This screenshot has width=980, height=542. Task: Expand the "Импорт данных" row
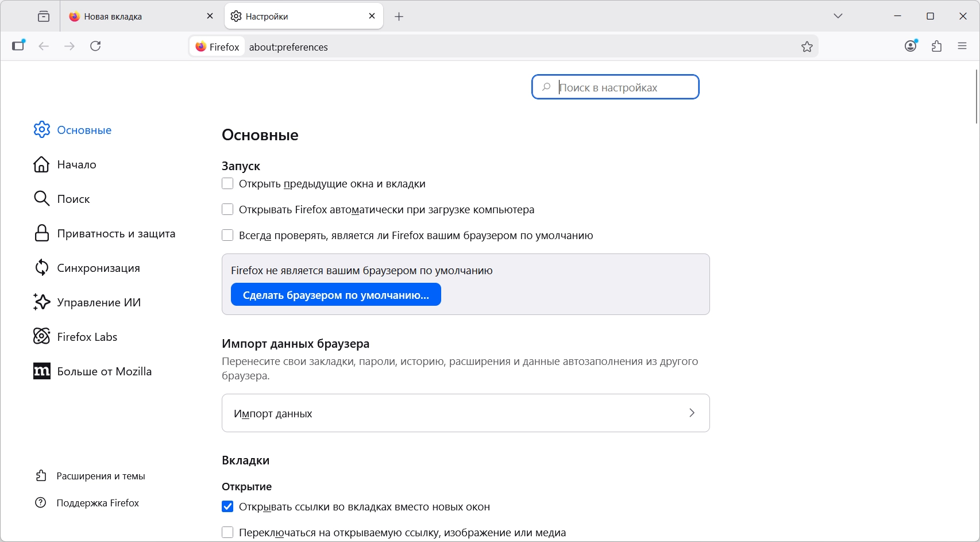point(465,413)
